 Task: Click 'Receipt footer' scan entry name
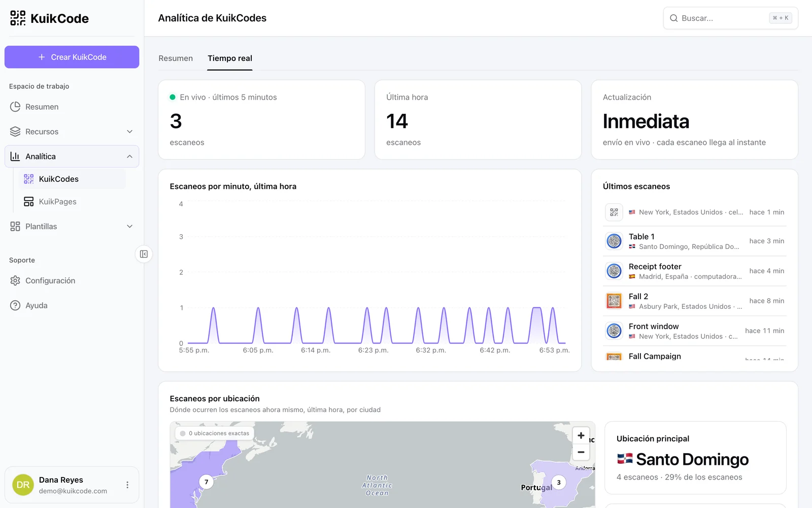[x=655, y=267]
